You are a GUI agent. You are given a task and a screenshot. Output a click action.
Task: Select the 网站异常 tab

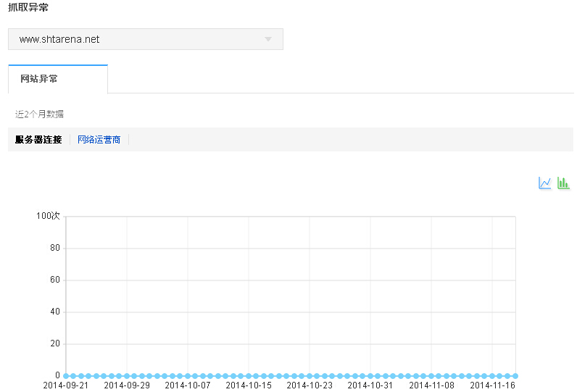pos(39,79)
